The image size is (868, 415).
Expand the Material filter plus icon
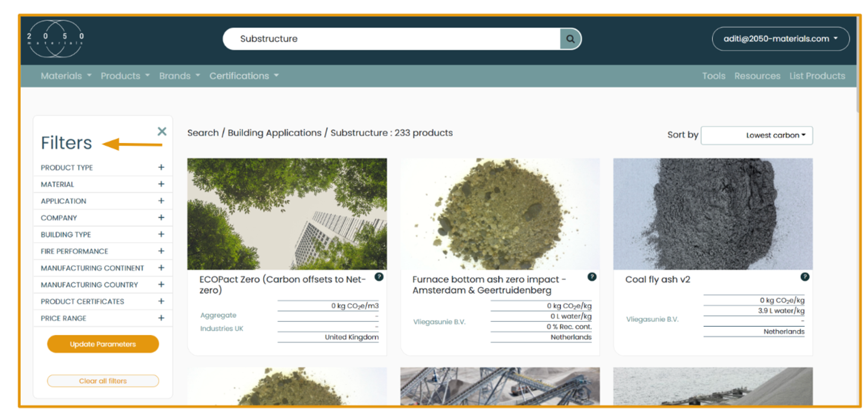coord(161,184)
